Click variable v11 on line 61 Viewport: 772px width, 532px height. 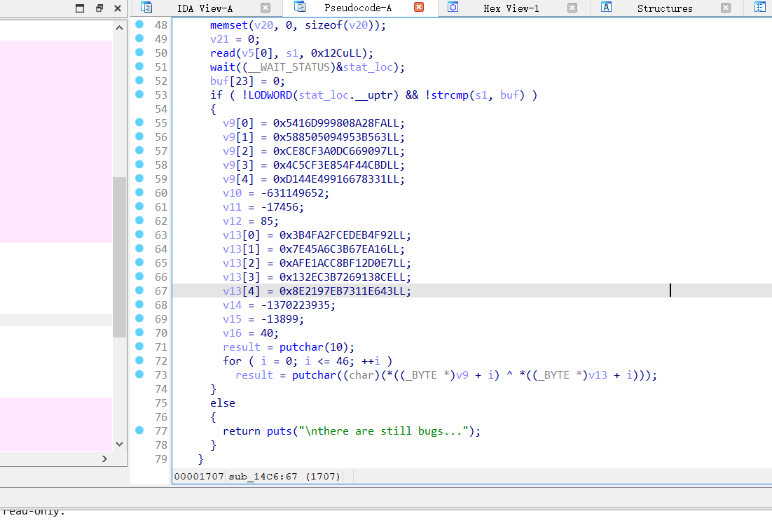pyautogui.click(x=232, y=207)
